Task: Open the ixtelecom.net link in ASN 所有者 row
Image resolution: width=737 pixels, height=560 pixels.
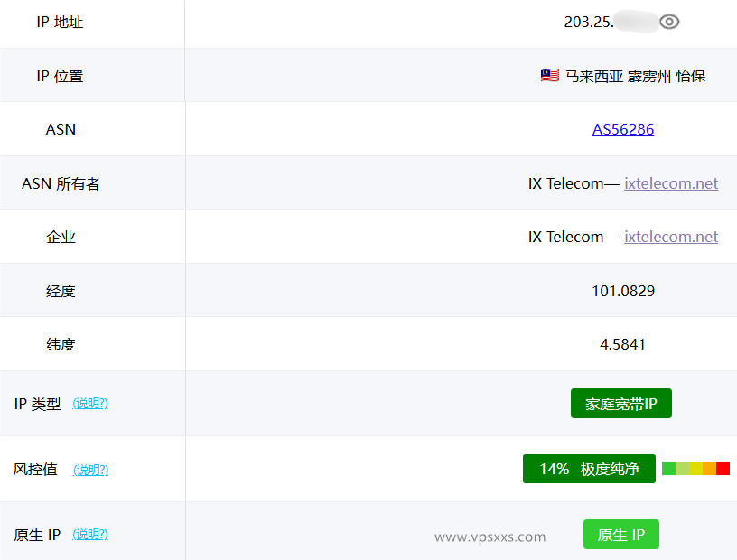Action: click(x=671, y=182)
